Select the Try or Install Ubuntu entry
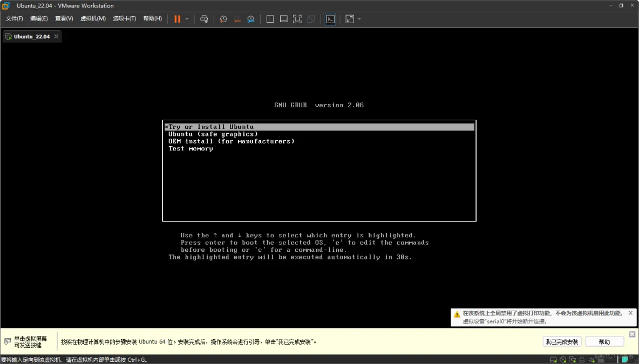 319,127
